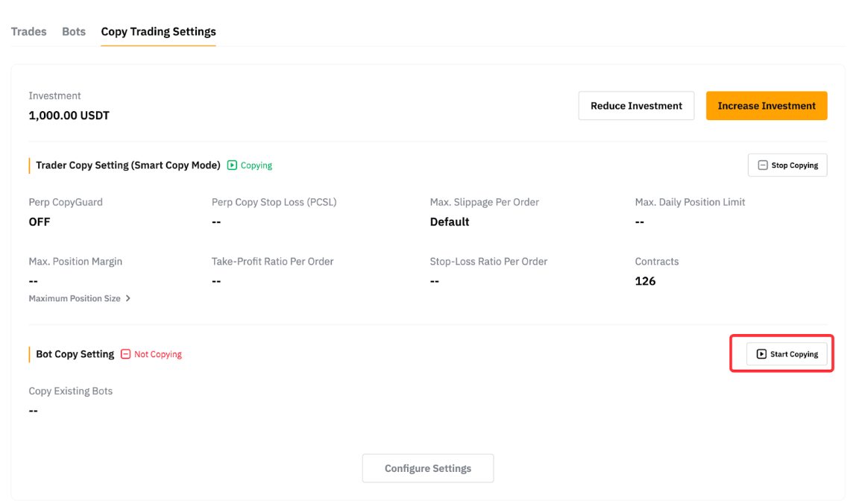Open the Bots tab

74,31
